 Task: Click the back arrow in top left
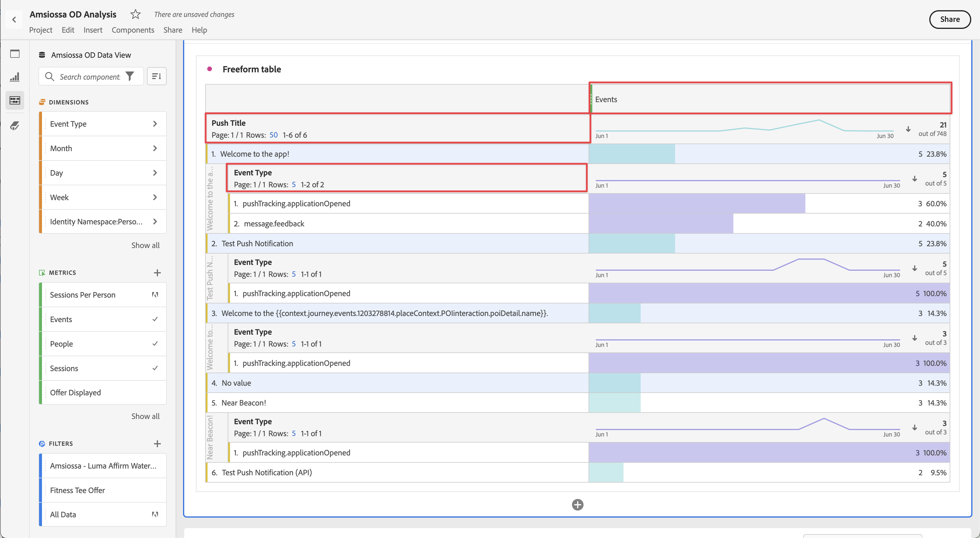click(x=14, y=20)
